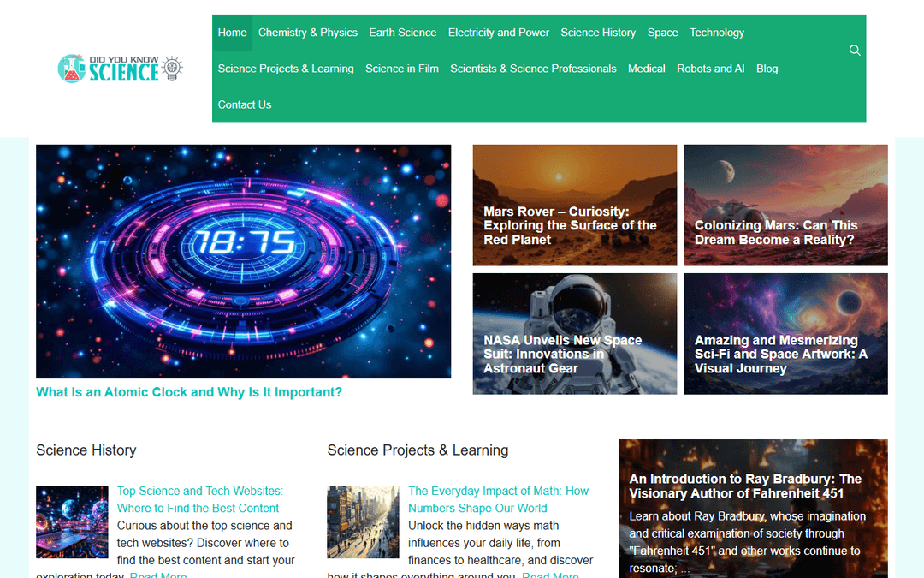Open Amazing Sci-Fi and Space Artwork card
The width and height of the screenshot is (924, 578).
[x=785, y=334]
